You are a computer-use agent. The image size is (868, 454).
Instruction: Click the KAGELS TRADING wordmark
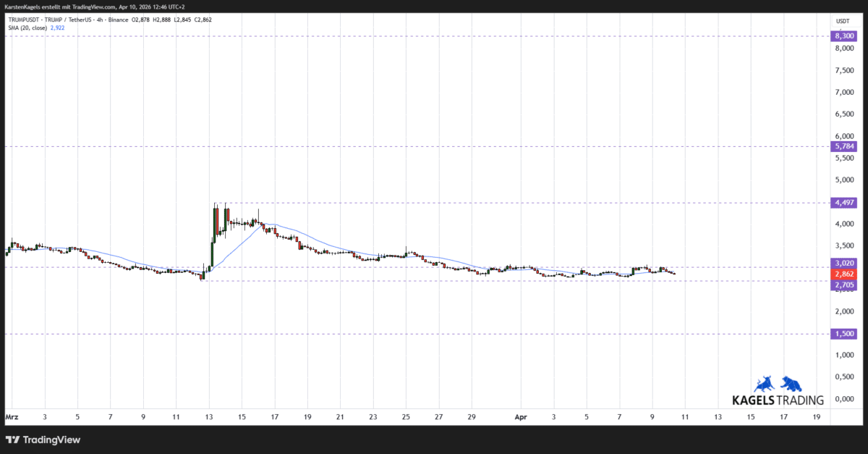780,398
